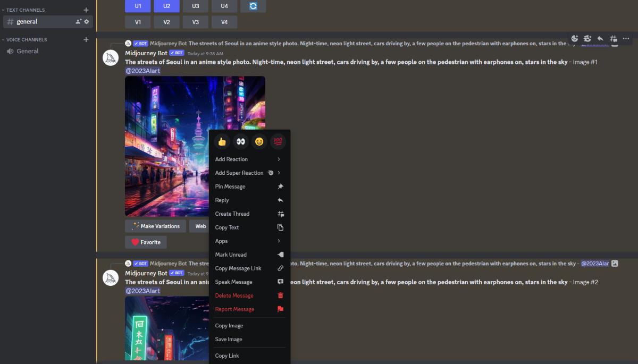Select Copy Link in the context menu

coord(249,355)
